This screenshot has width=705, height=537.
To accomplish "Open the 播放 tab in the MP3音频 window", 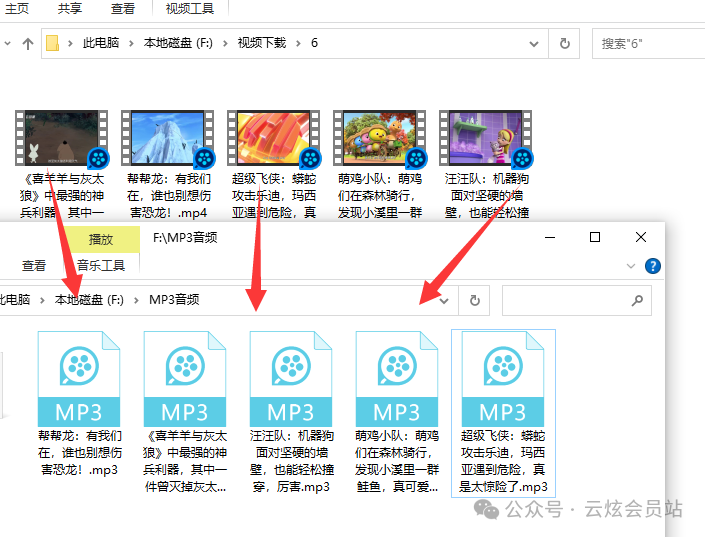I will point(101,239).
